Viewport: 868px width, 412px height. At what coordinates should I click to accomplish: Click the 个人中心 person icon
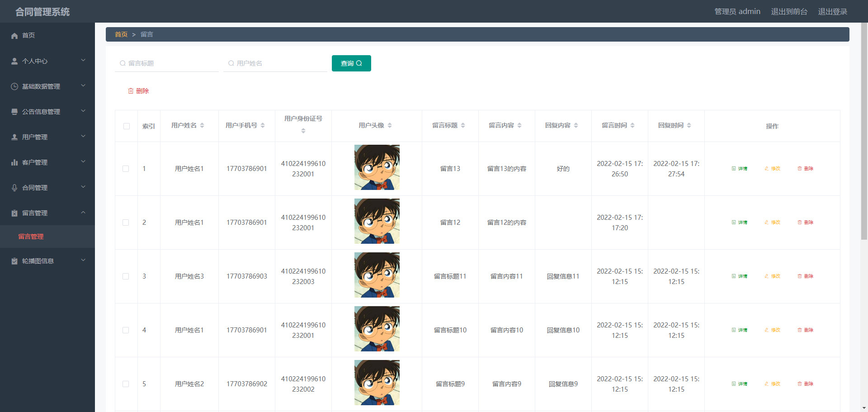(x=14, y=61)
